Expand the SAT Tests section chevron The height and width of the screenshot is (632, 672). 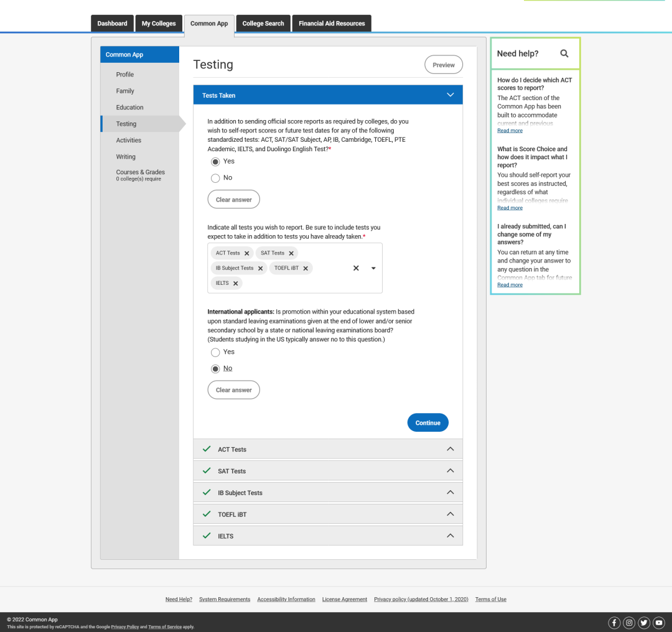tap(450, 470)
